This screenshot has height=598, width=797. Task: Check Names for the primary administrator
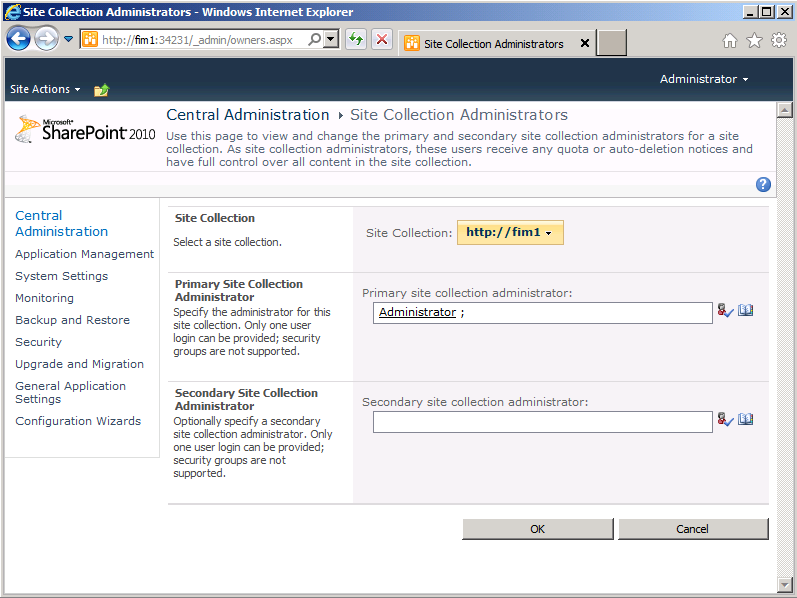(x=725, y=310)
